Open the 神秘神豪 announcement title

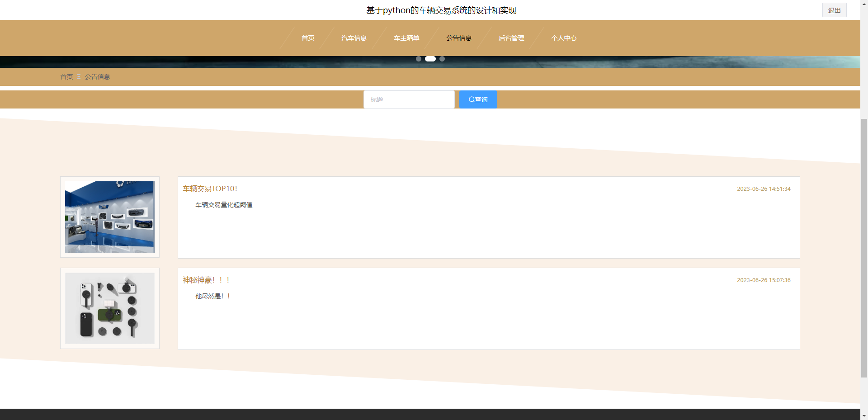[206, 280]
